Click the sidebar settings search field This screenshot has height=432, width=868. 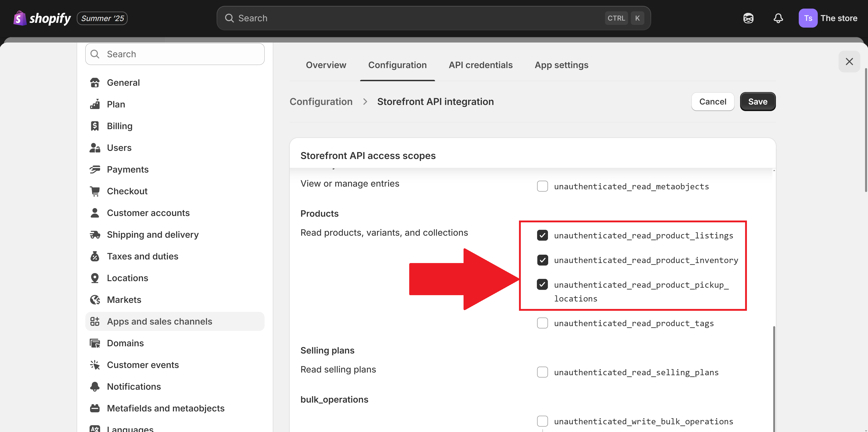pos(175,54)
